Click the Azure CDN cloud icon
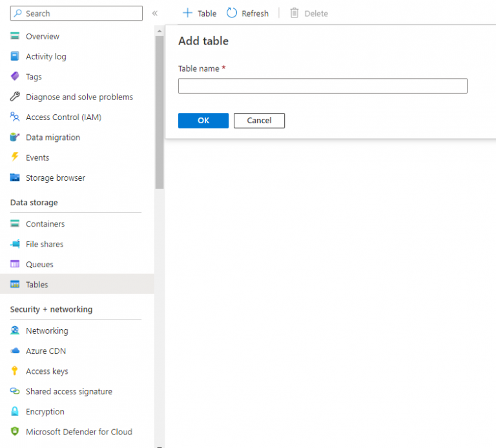 tap(15, 351)
